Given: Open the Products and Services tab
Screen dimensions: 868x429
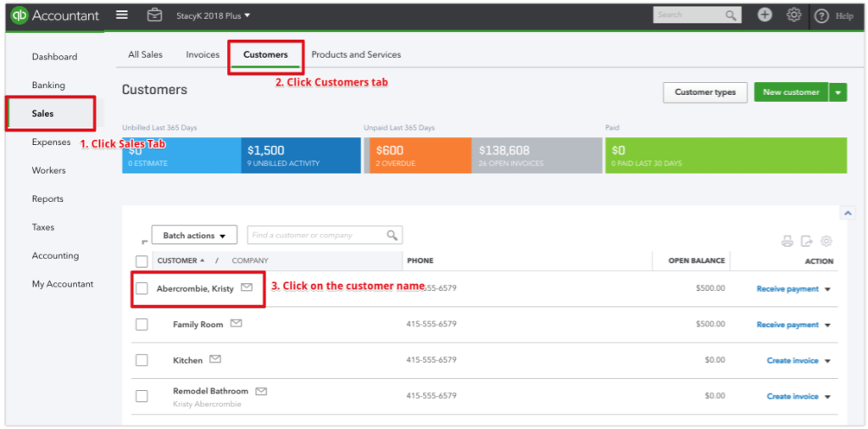Looking at the screenshot, I should (x=356, y=54).
